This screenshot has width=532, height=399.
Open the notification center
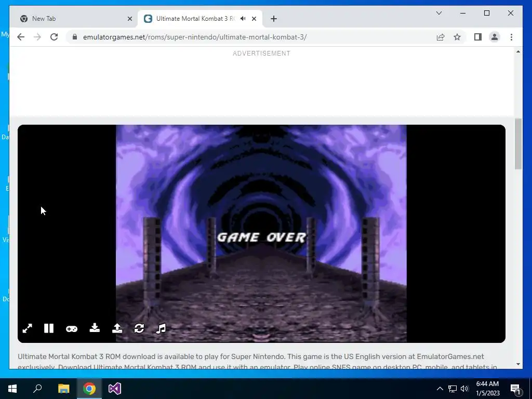516,389
